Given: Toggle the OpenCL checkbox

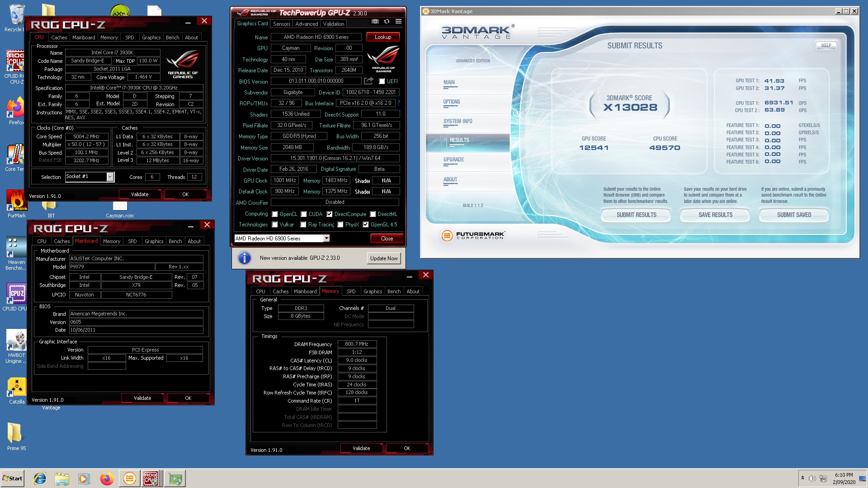Looking at the screenshot, I should point(274,214).
